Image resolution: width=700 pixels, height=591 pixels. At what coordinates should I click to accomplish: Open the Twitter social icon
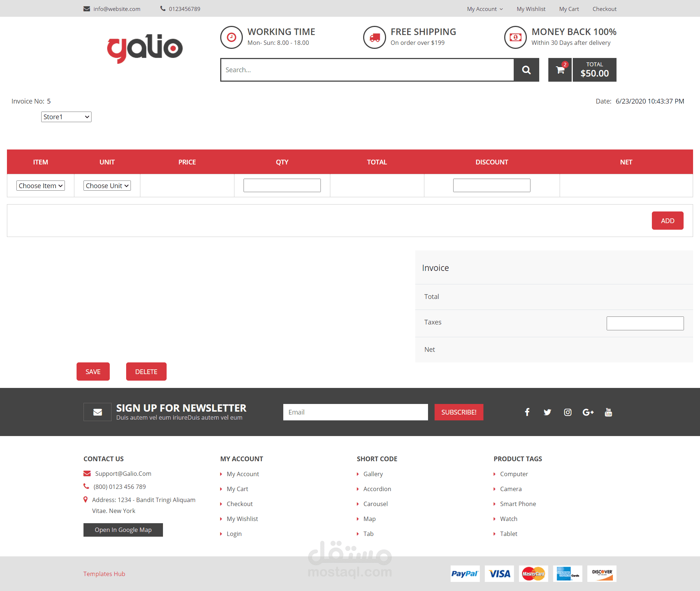[x=547, y=412]
